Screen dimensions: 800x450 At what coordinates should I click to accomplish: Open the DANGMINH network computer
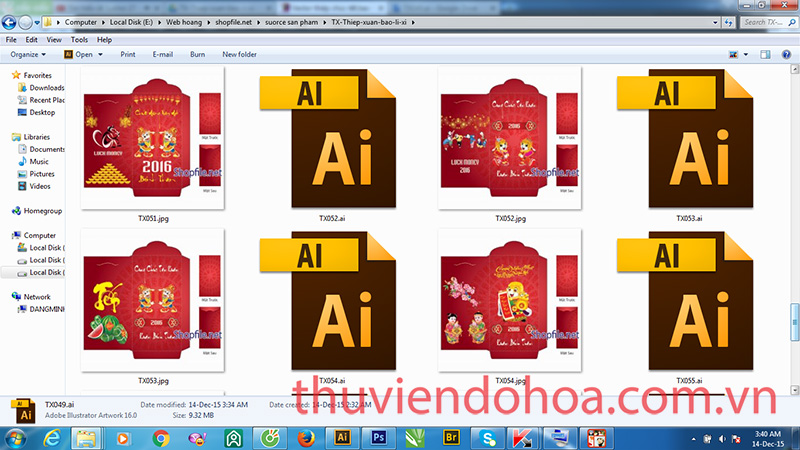point(41,309)
